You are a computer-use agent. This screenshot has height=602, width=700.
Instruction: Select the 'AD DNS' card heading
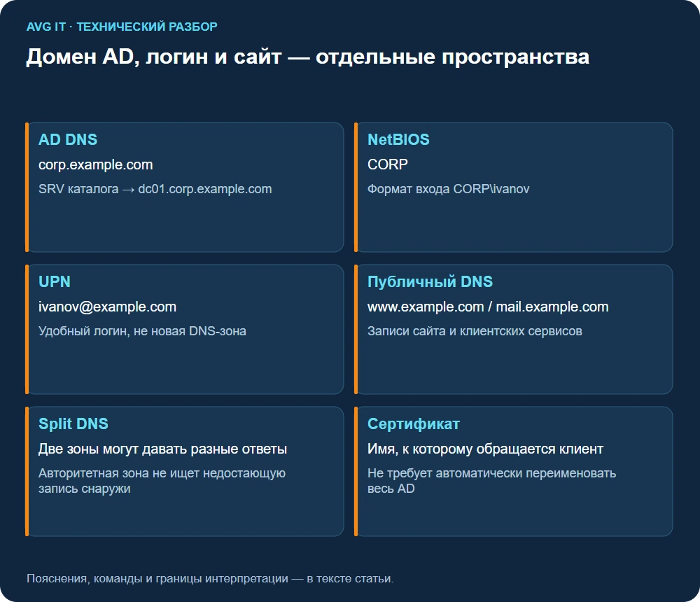68,139
